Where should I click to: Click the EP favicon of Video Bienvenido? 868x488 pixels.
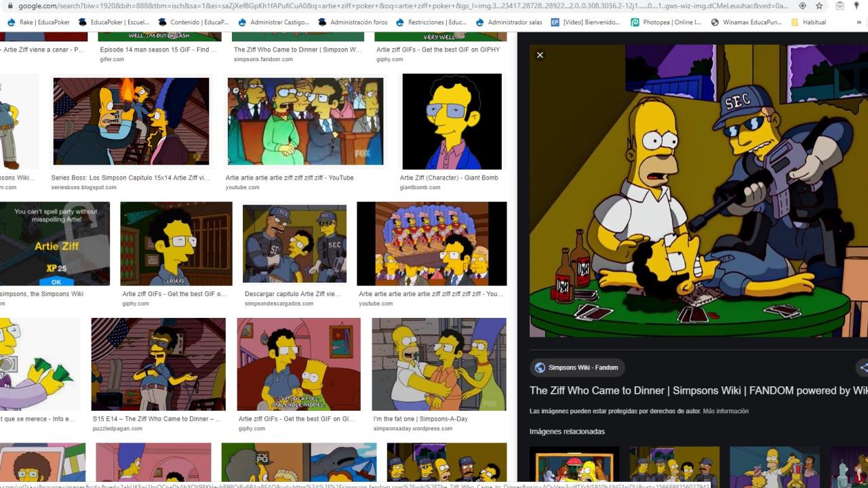click(555, 22)
